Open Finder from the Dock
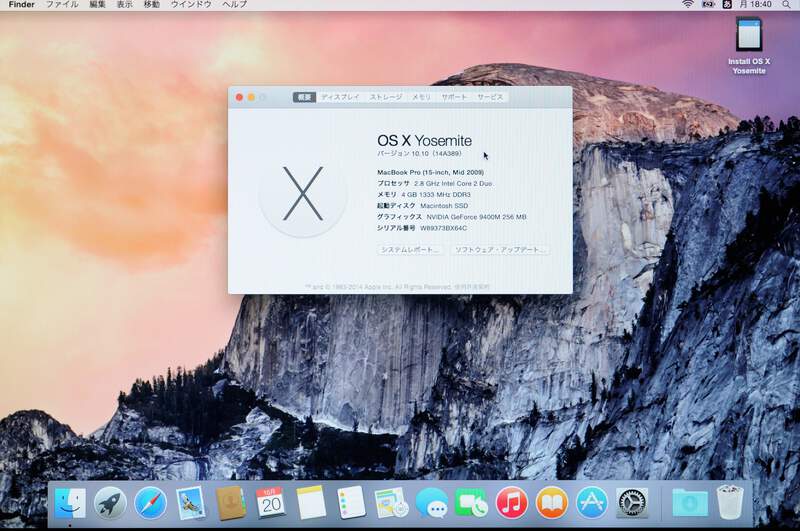 70,503
